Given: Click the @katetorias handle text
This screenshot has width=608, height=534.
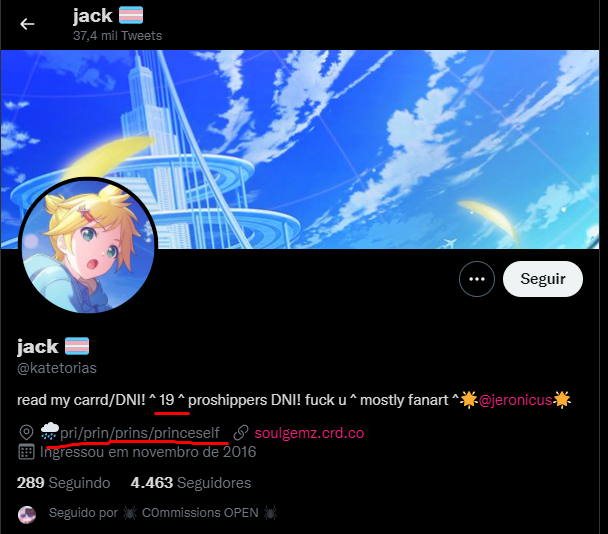Looking at the screenshot, I should pyautogui.click(x=57, y=368).
